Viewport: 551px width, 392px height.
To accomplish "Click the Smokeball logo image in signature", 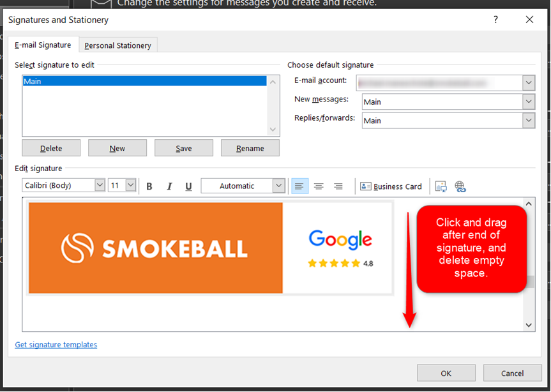I will click(156, 248).
